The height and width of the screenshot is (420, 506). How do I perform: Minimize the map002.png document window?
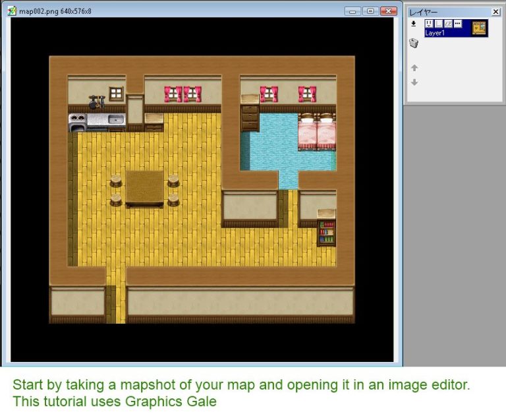point(352,11)
